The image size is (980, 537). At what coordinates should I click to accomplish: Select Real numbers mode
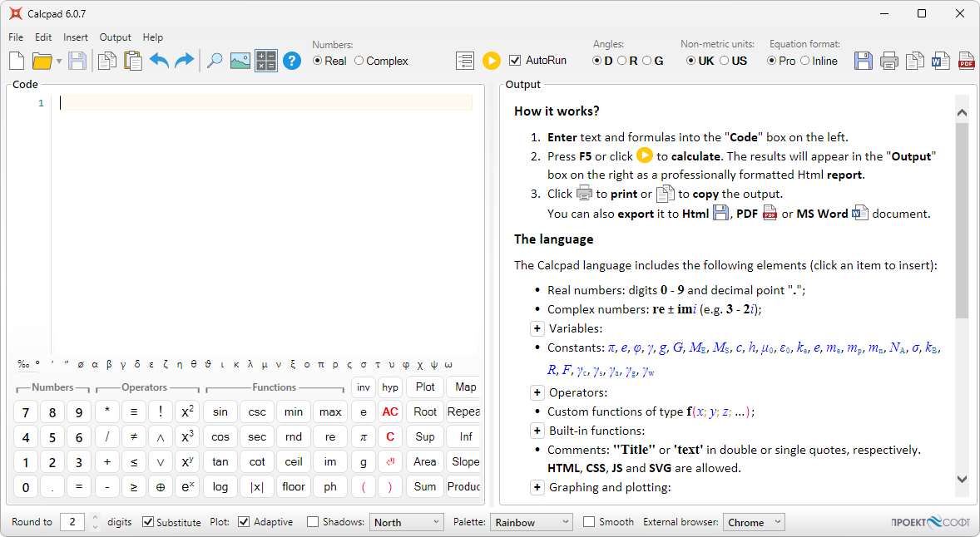click(329, 61)
